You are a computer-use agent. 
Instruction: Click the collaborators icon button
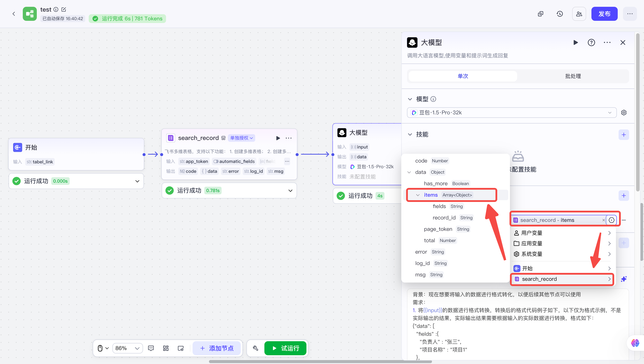[x=579, y=14]
